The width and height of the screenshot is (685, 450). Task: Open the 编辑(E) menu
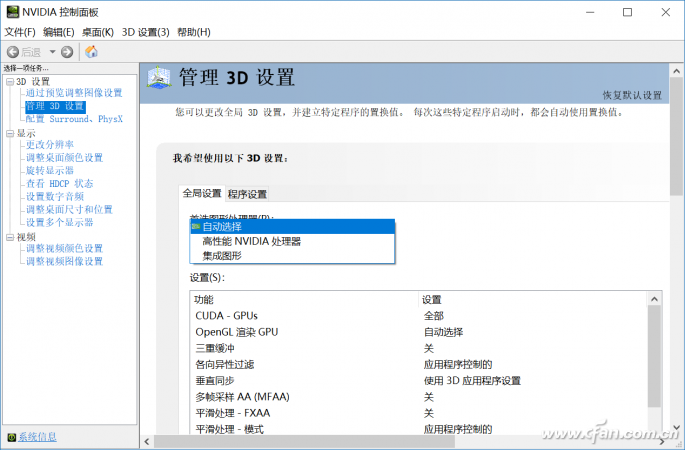(59, 32)
